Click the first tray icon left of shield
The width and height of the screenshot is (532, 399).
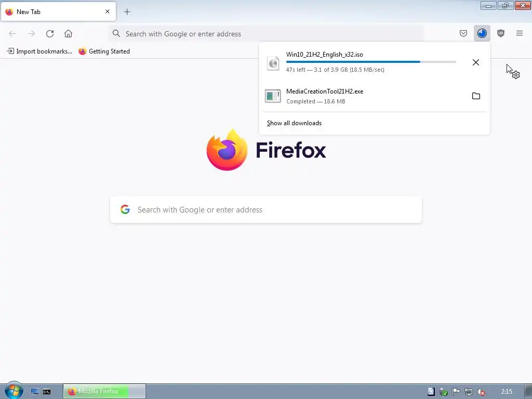click(x=431, y=392)
